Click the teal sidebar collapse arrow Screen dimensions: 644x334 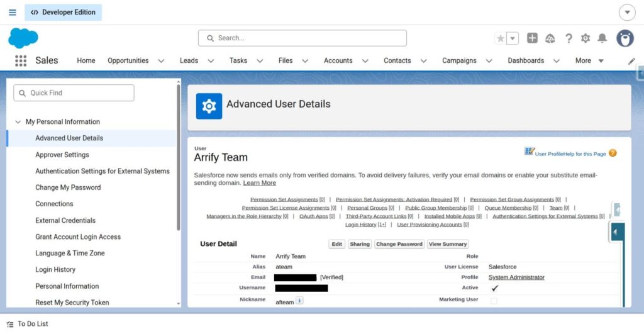618,231
